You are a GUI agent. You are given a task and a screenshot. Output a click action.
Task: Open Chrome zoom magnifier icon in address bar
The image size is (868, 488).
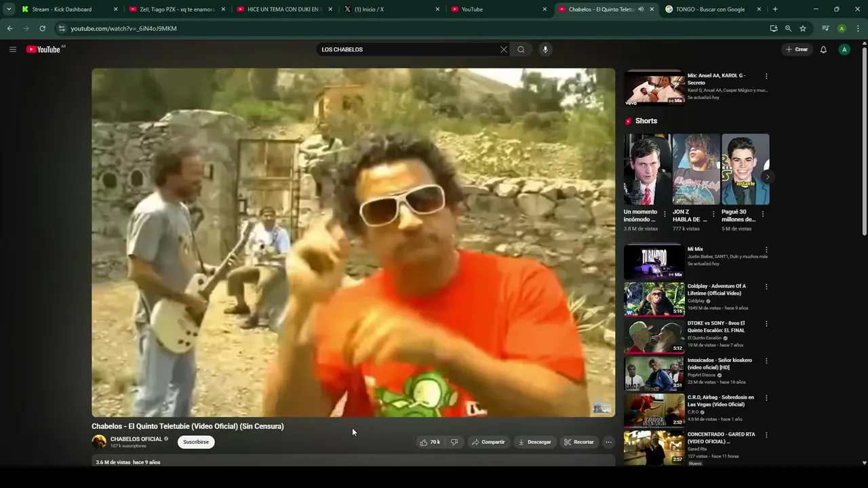pos(788,28)
